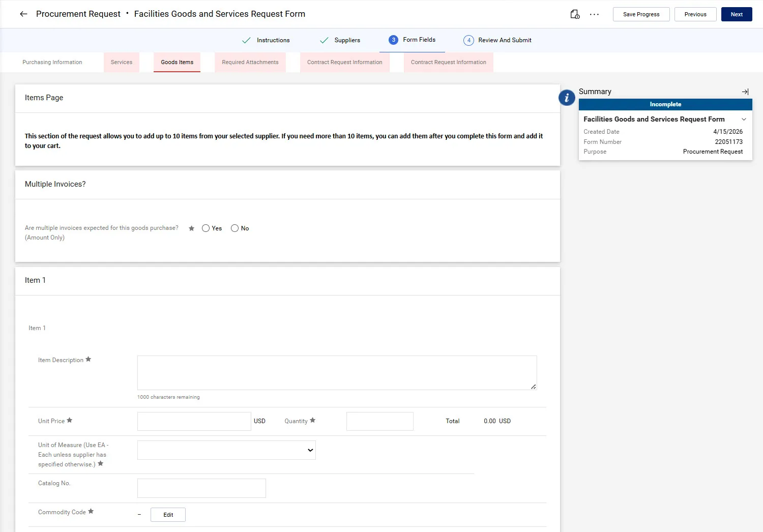Click the Items Page heading
Viewport: 763px width, 532px height.
pos(44,98)
